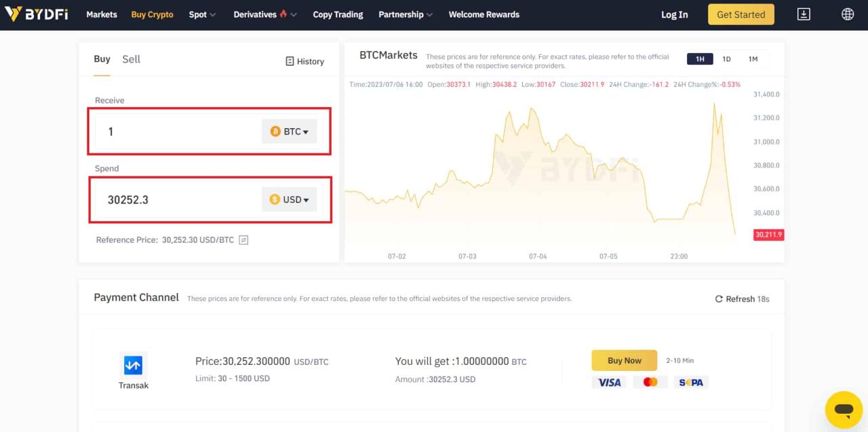Click the swap icon next to Reference Price
The image size is (868, 432).
tap(243, 239)
